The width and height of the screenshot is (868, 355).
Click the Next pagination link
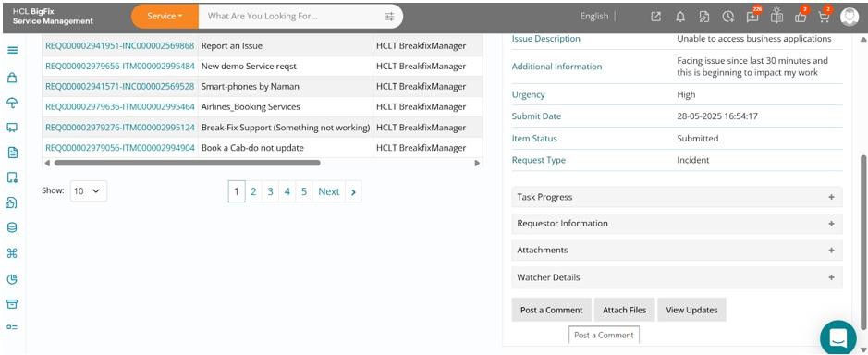click(x=329, y=191)
